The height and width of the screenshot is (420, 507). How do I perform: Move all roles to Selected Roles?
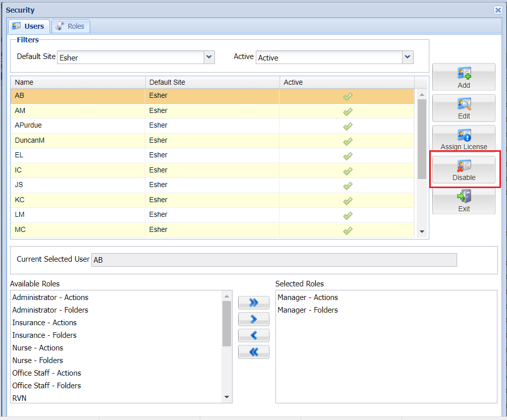pyautogui.click(x=253, y=303)
